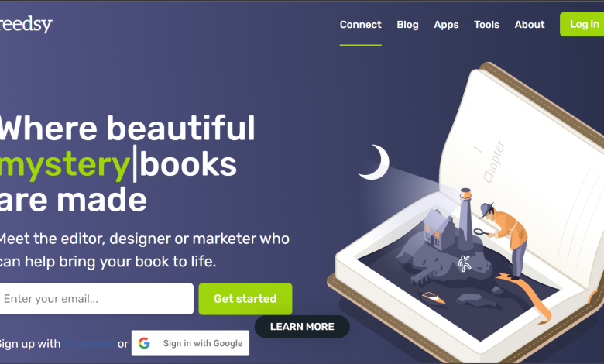Open the Apps menu
Screen dimensions: 604x364
point(446,25)
